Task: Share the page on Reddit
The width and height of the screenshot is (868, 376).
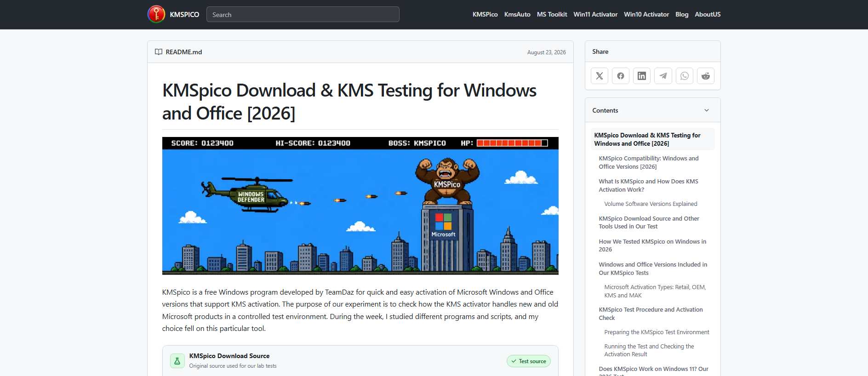Action: point(706,76)
